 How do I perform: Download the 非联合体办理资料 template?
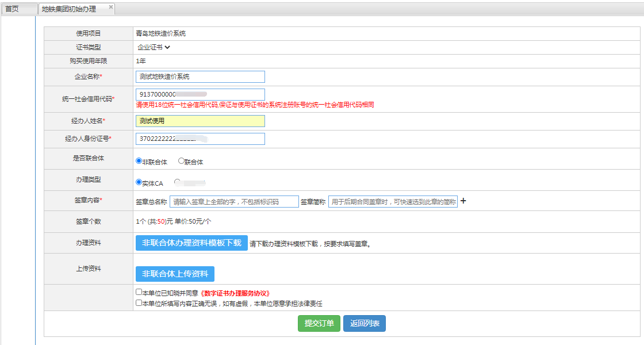(191, 243)
